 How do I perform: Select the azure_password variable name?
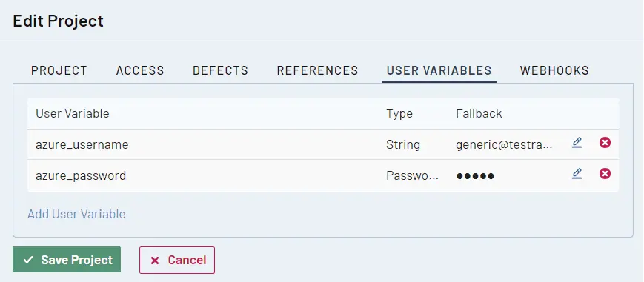click(81, 175)
